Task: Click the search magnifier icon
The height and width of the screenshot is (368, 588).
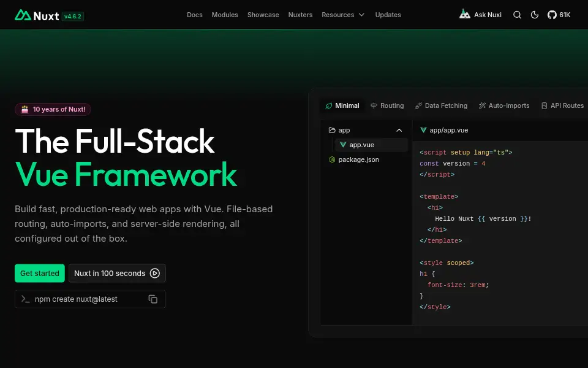Action: (517, 15)
